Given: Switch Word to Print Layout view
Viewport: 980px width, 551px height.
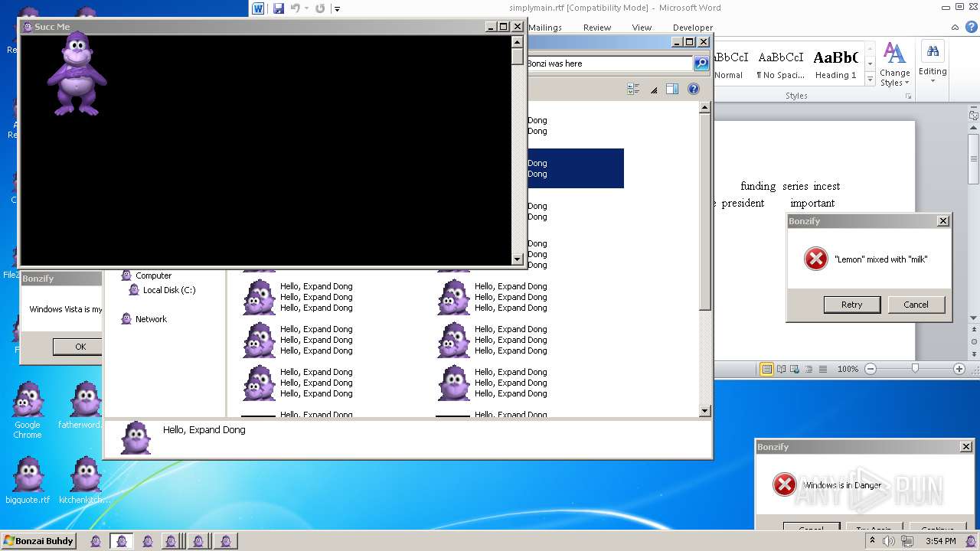Looking at the screenshot, I should (x=766, y=369).
